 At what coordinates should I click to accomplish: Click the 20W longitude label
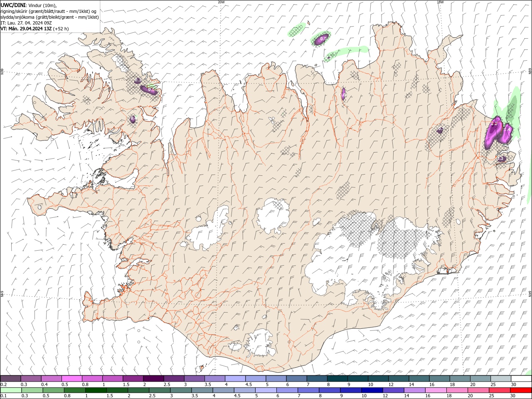[x=221, y=2]
